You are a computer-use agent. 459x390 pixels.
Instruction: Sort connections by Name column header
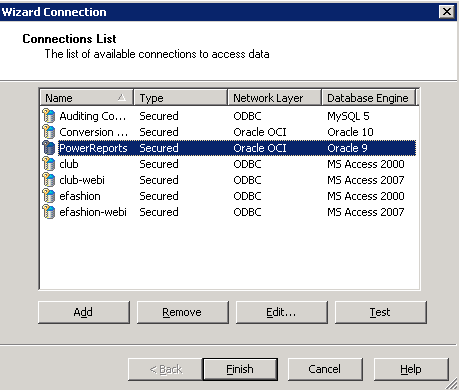(87, 98)
